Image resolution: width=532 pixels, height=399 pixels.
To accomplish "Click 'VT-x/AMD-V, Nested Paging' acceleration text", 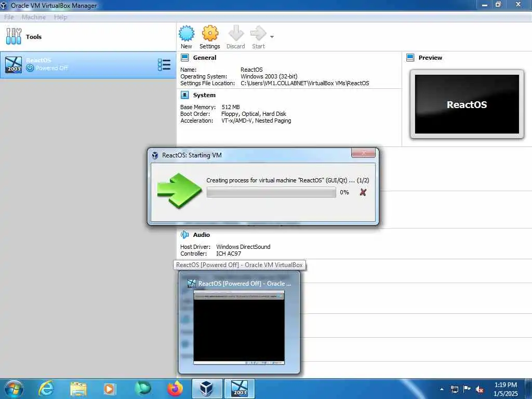I will 256,121.
